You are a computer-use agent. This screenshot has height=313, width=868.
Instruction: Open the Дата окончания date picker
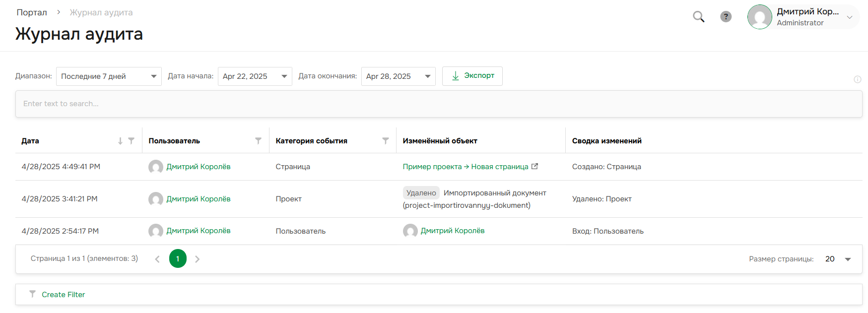tap(398, 76)
